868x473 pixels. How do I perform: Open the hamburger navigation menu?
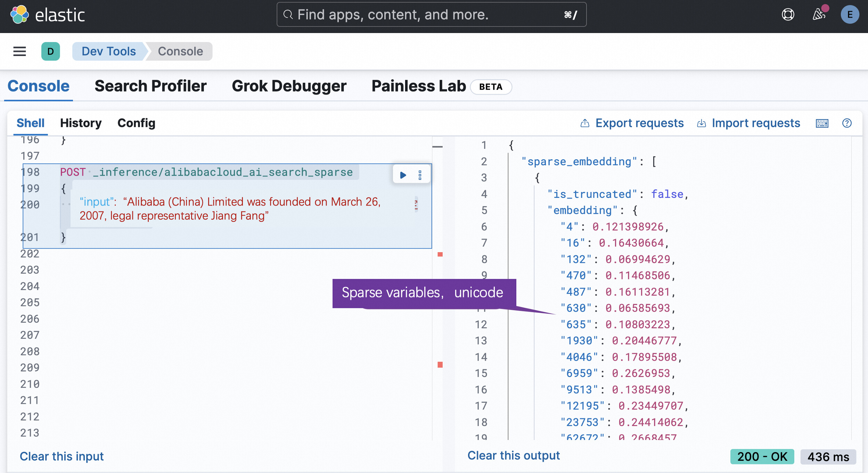[19, 51]
